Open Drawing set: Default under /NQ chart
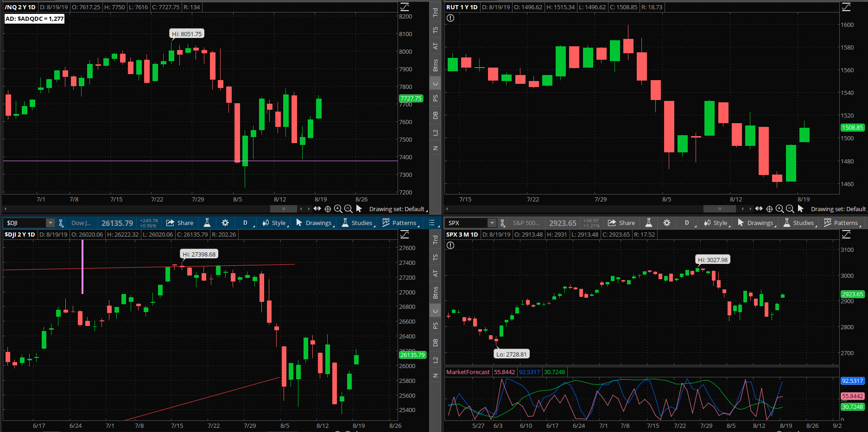Screen dimensions: 868x432 (x=398, y=209)
